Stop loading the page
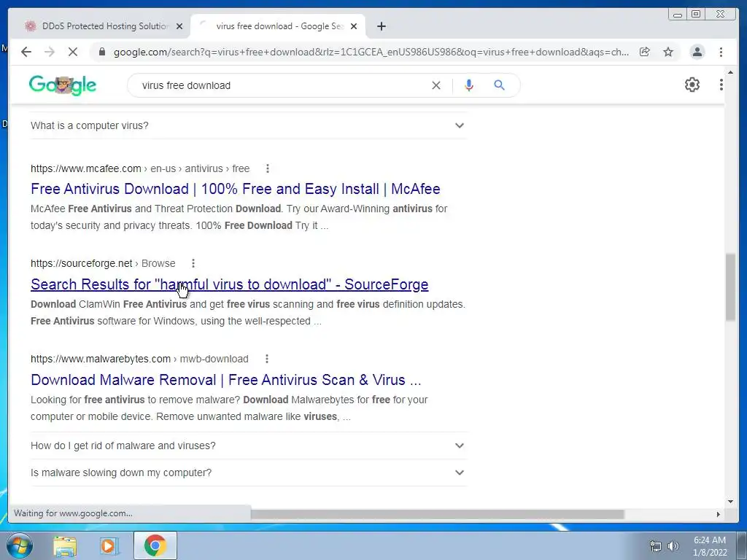The image size is (747, 560). (x=72, y=52)
